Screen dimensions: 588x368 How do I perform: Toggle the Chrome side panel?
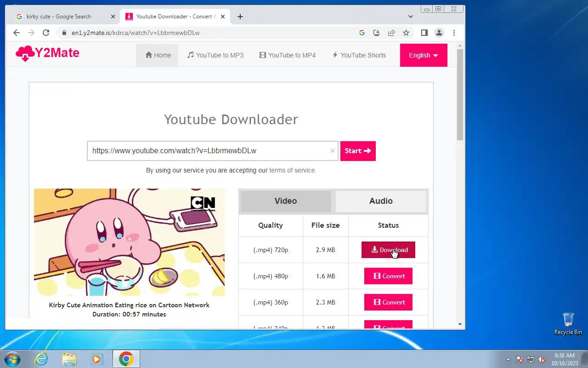424,33
